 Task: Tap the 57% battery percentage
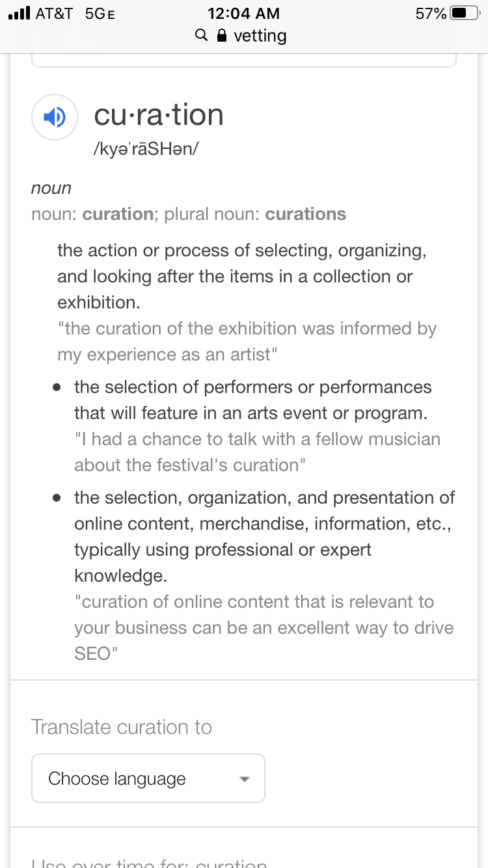coord(431,13)
